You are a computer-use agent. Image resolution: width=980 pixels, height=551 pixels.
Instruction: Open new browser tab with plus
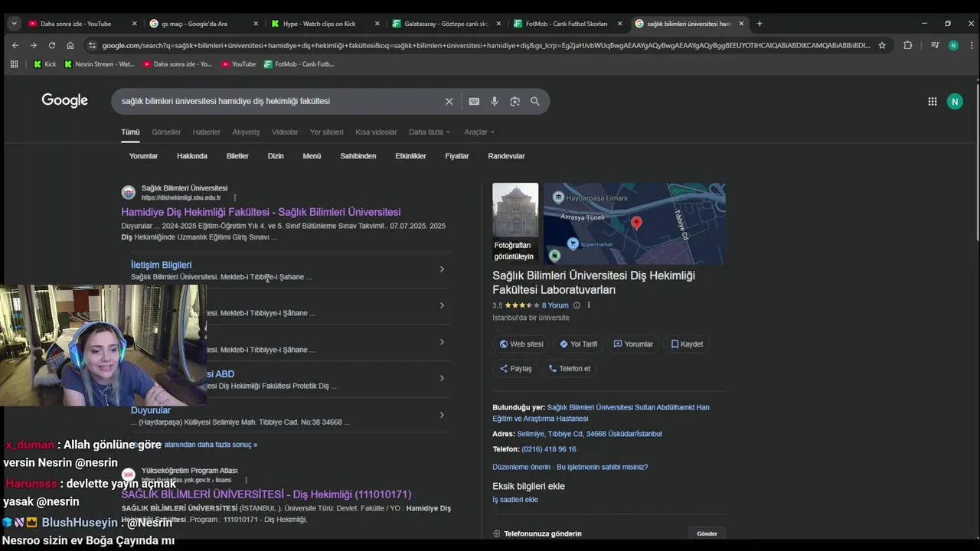coord(759,24)
